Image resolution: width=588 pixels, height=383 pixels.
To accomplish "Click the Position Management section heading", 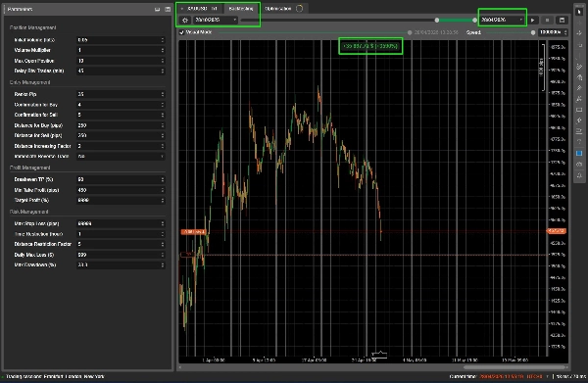I will tap(33, 27).
